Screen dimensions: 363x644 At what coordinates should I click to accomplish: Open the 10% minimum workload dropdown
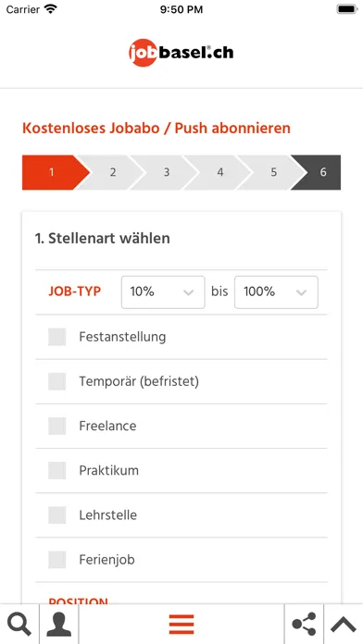click(163, 292)
